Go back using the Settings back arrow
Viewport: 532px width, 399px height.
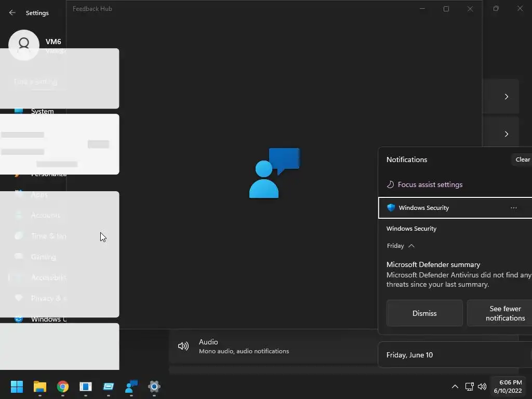coord(12,12)
